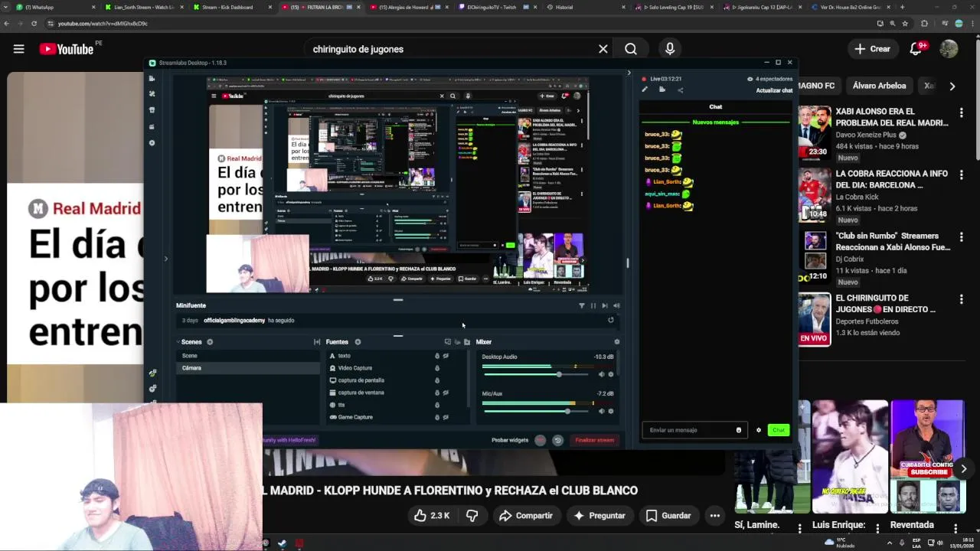Like the video with 2.3 K thumbs up
The image size is (980, 551).
point(431,516)
